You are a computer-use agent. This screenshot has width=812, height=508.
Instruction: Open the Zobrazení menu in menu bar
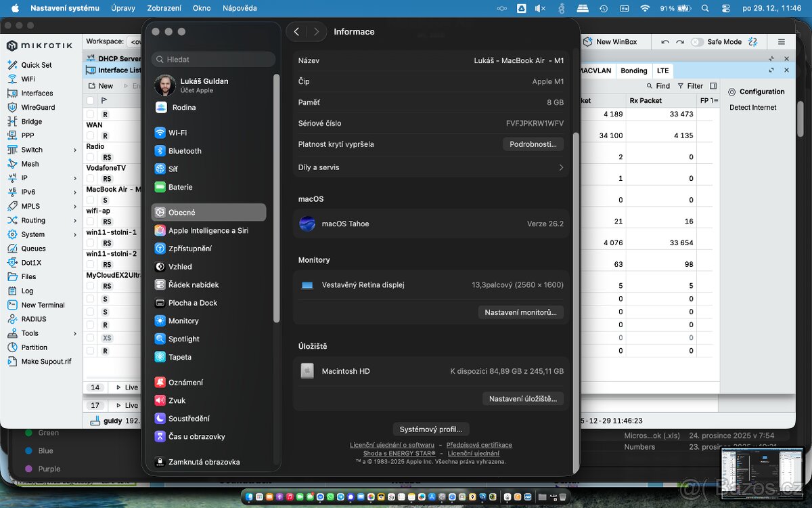pyautogui.click(x=164, y=8)
